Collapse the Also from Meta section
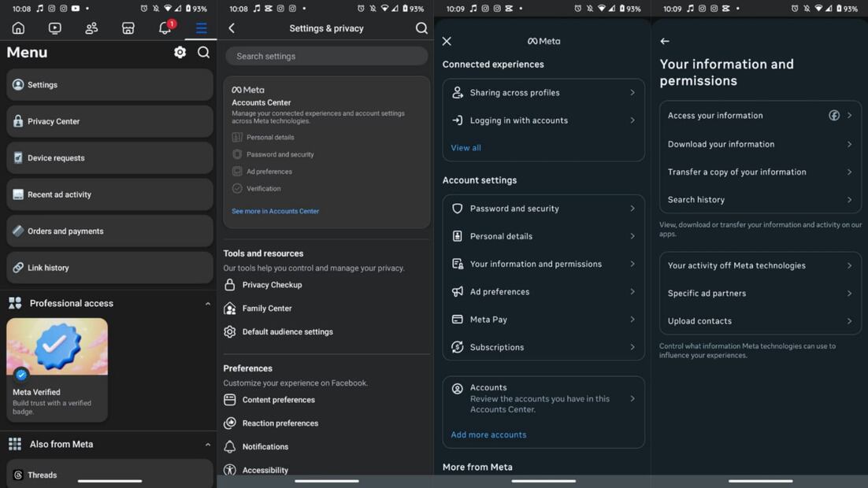868x488 pixels. coord(207,445)
